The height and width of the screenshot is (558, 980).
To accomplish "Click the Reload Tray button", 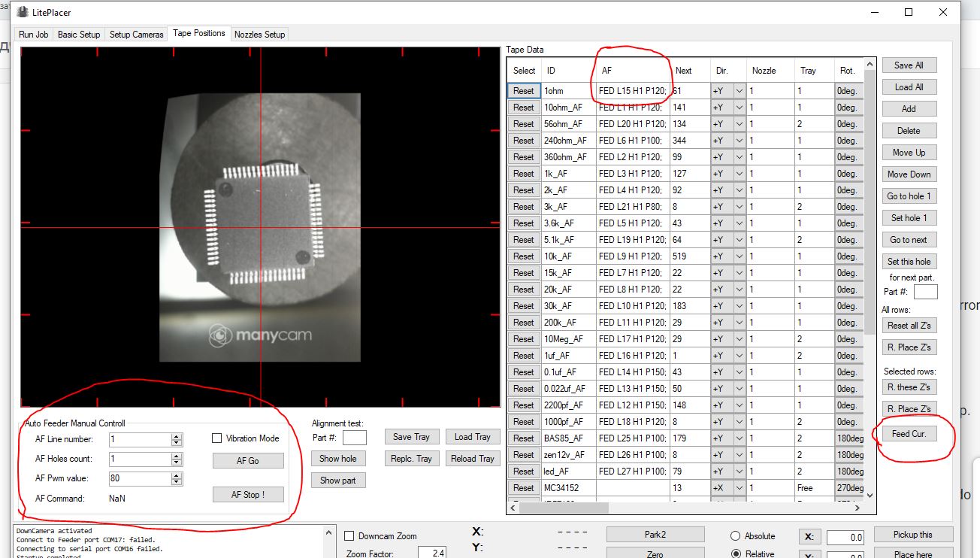I will pos(473,459).
